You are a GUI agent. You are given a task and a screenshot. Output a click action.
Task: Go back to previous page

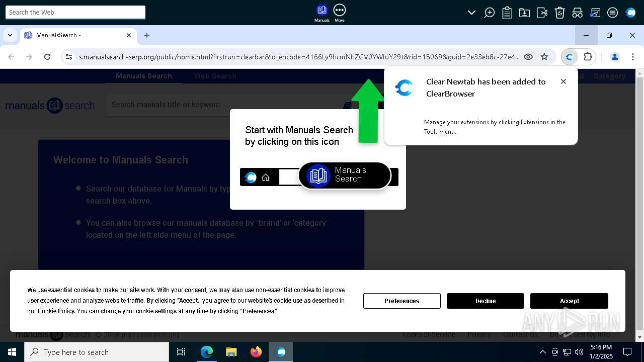[11, 57]
